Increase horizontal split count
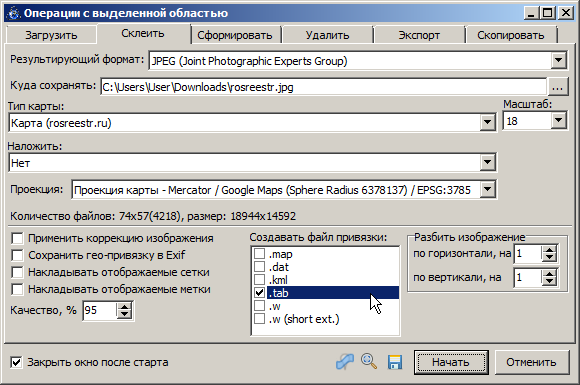 (x=549, y=250)
